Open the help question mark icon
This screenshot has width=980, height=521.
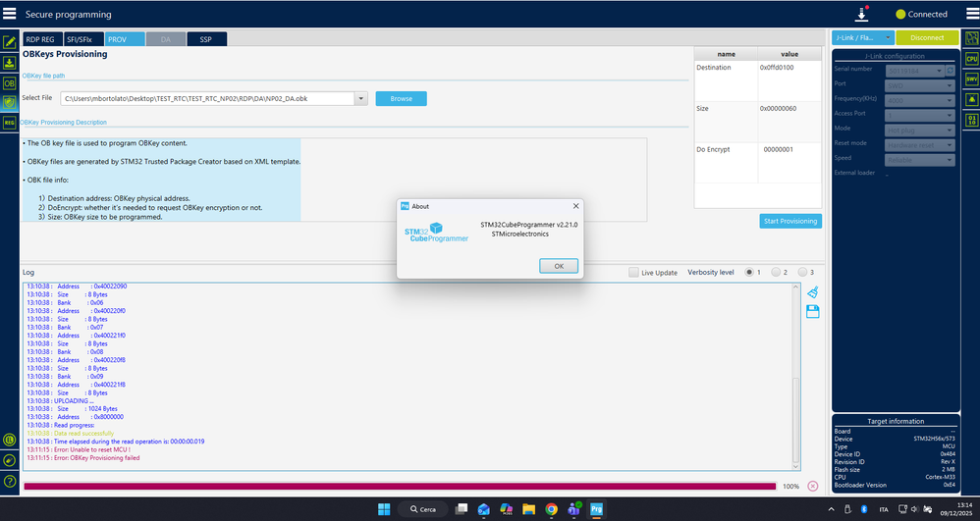(x=10, y=481)
